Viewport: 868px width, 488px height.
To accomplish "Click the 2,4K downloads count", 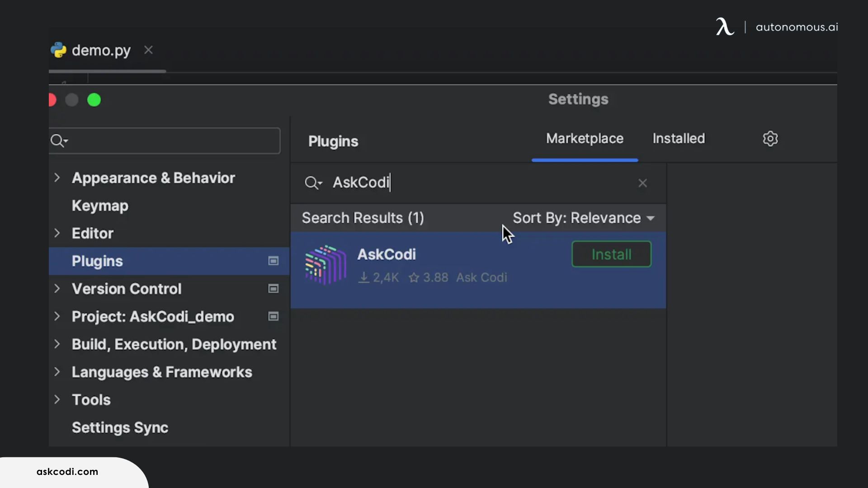I will click(x=379, y=277).
